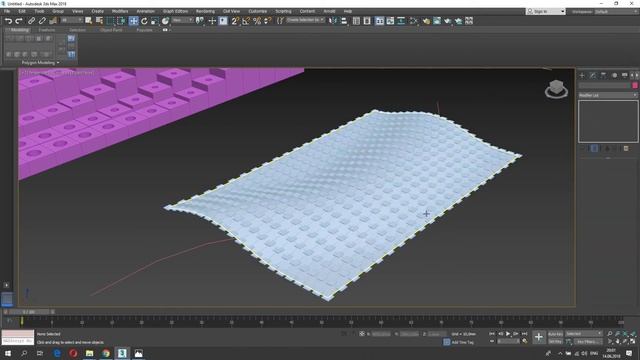Open the reference coordinate system dropdown
This screenshot has height=360, width=640.
(182, 20)
